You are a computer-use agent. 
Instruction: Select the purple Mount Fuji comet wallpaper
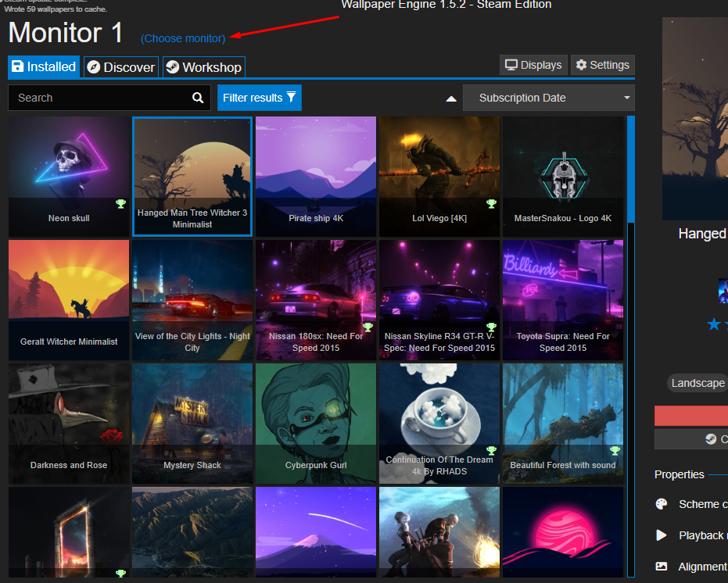click(316, 532)
